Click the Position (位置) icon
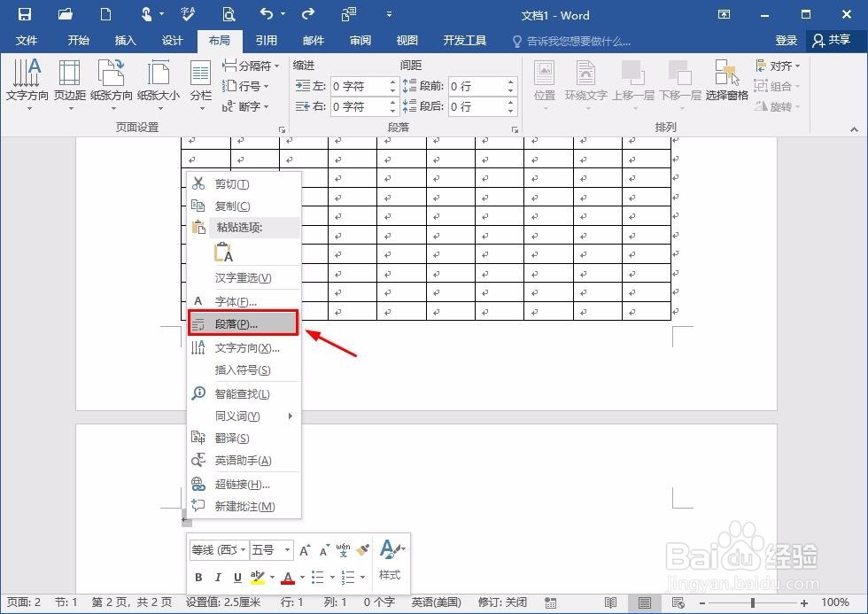The height and width of the screenshot is (614, 868). coord(544,84)
